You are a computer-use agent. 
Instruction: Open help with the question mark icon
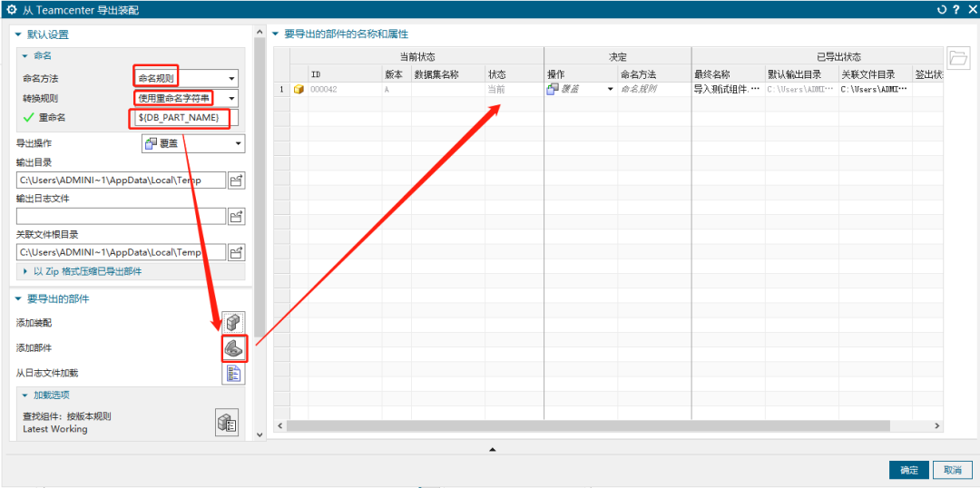pos(956,9)
